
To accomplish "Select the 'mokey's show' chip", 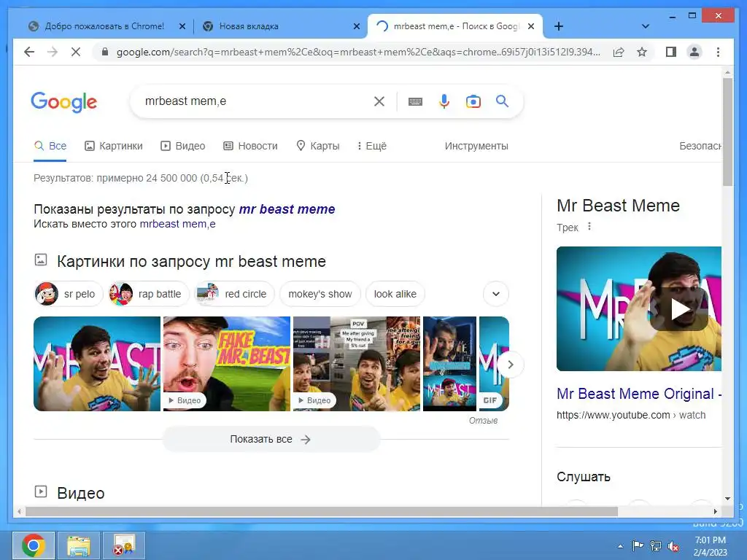I will click(320, 294).
